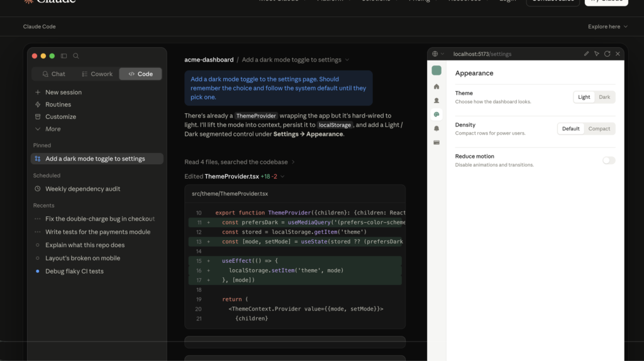Click the icon beside Customize
Image resolution: width=644 pixels, height=361 pixels.
tap(38, 116)
